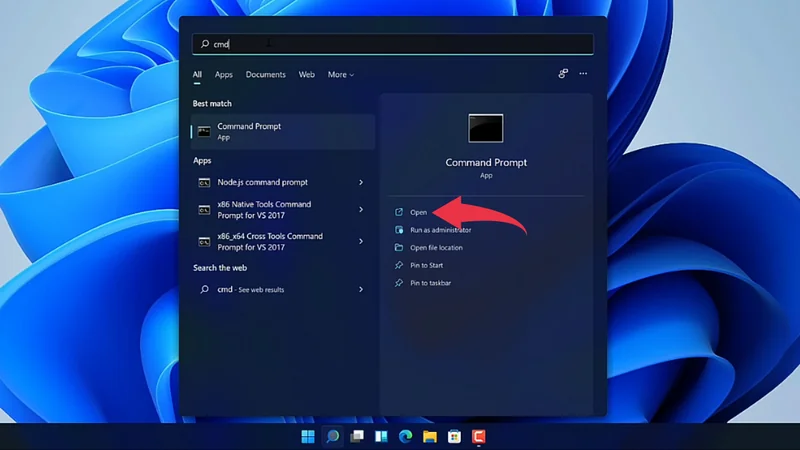Image resolution: width=800 pixels, height=450 pixels.
Task: Expand cmd web results arrow
Action: click(x=361, y=290)
